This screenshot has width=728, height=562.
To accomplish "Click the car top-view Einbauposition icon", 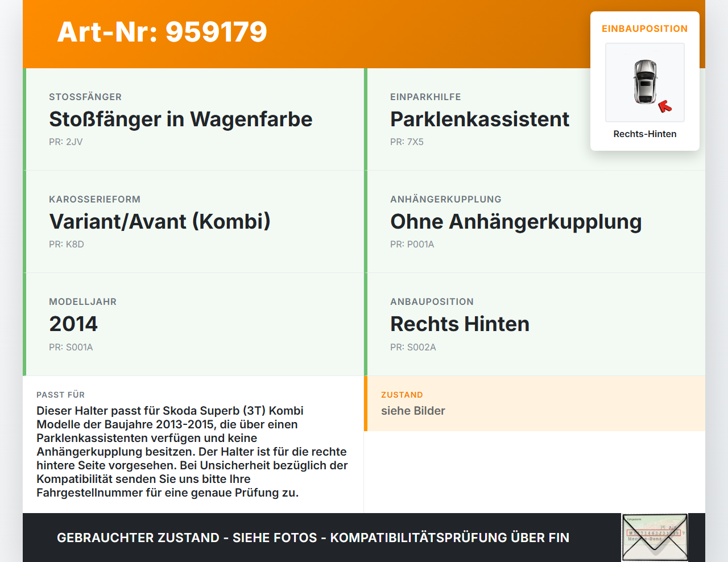I will 644,82.
